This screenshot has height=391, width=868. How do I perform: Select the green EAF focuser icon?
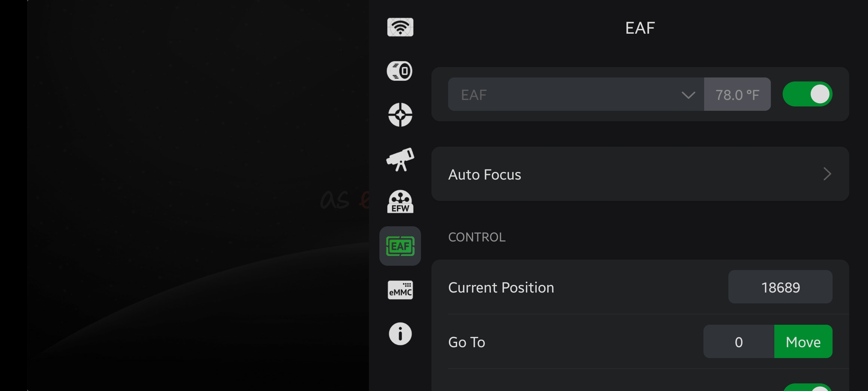tap(400, 246)
